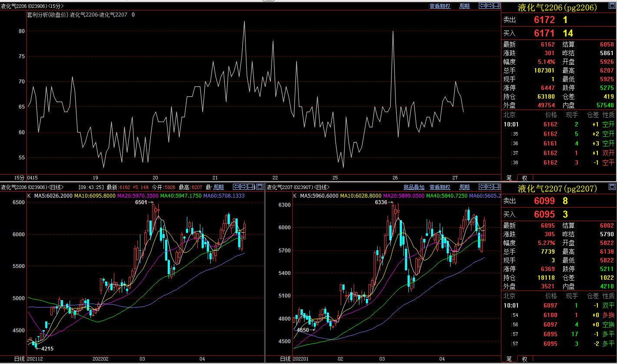
Task: Click buy price 6171 in pg2206 panel
Action: pos(544,33)
